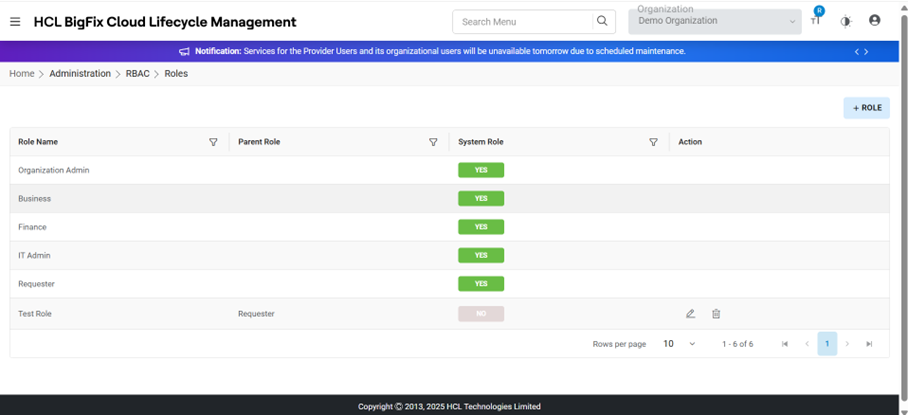Screen dimensions: 908x415
Task: Filter the Parent Role column
Action: [x=433, y=142]
